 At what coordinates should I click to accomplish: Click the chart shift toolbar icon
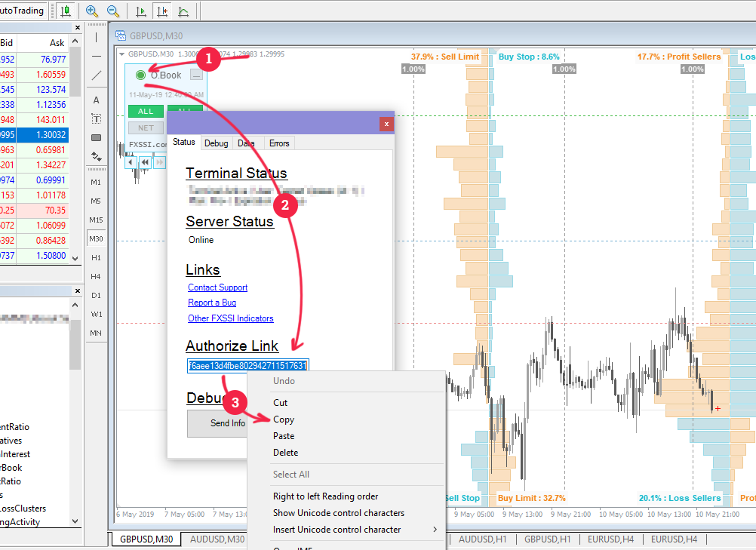pos(161,11)
